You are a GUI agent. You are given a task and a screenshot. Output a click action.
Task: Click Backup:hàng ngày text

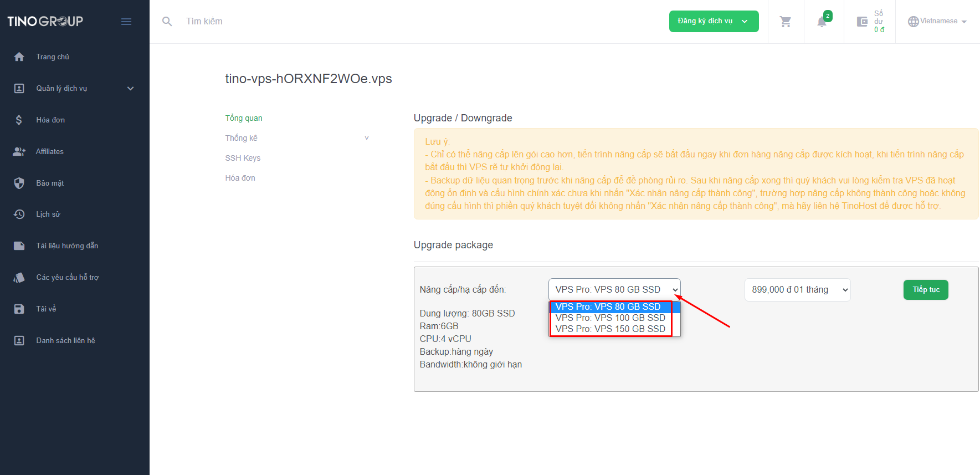(456, 351)
